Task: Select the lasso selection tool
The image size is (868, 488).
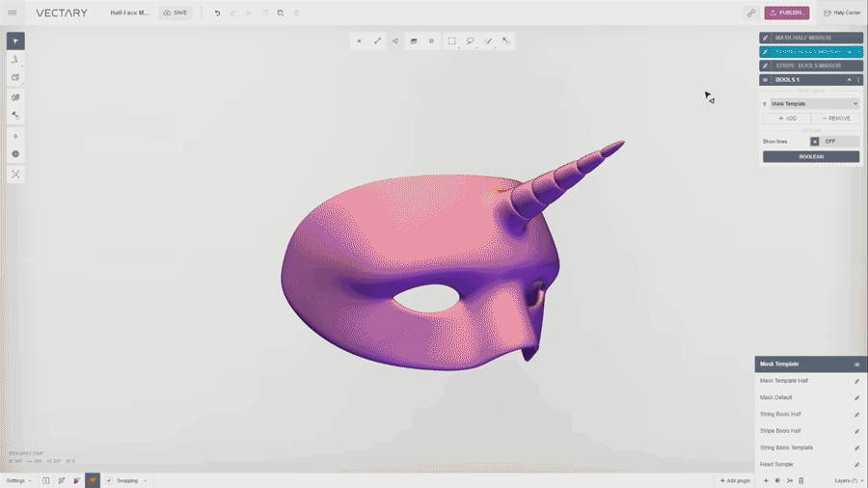Action: (470, 41)
